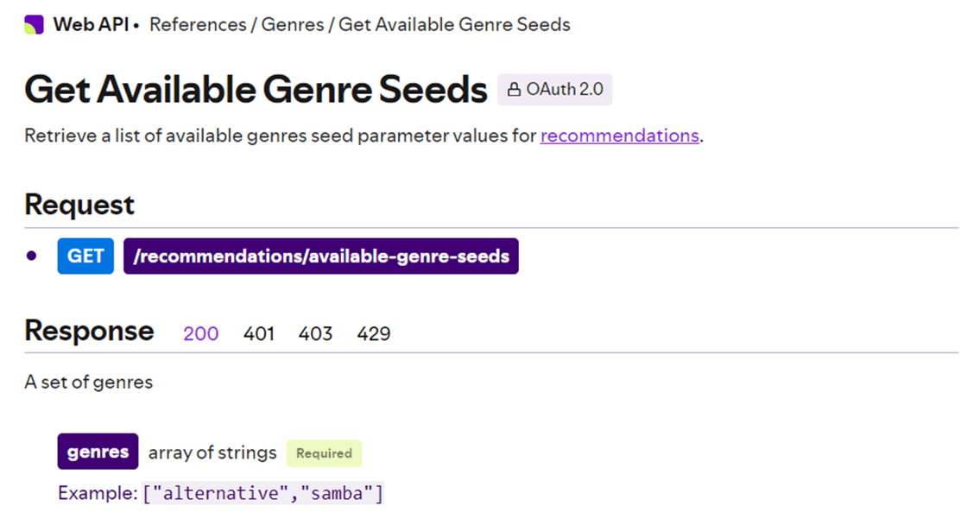Image resolution: width=980 pixels, height=525 pixels.
Task: Select the Get Available Genre Seeds breadcrumb
Action: pos(454,25)
